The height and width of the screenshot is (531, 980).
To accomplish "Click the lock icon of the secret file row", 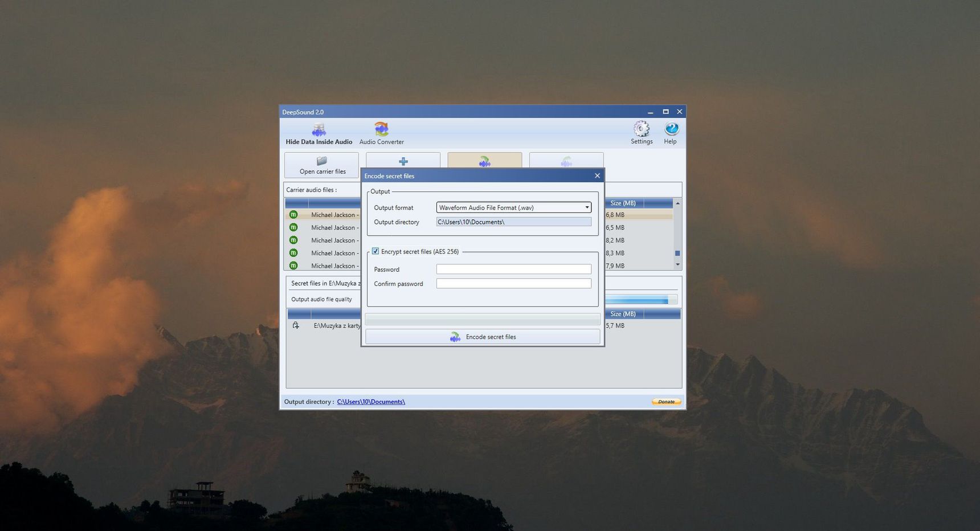I will click(296, 325).
